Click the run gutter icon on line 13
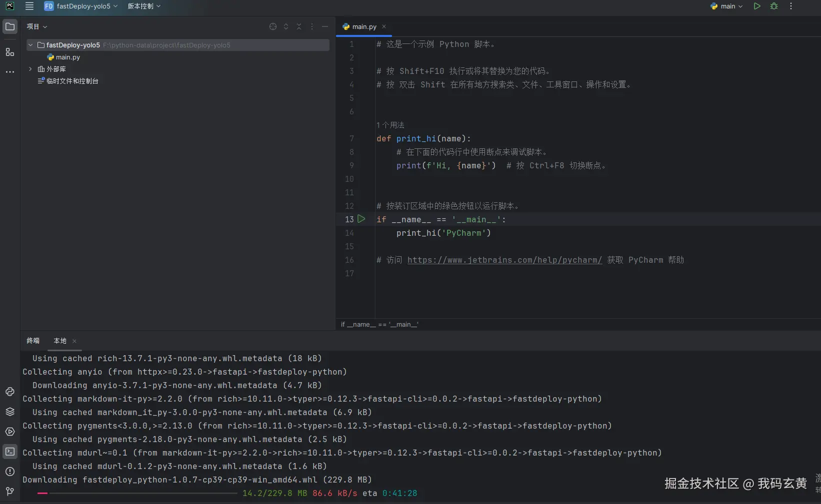 tap(361, 219)
